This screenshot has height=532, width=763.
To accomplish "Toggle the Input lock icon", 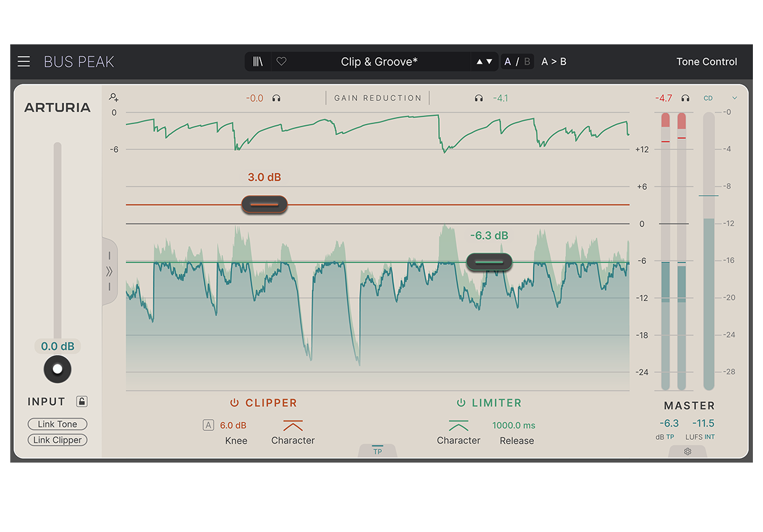I will 82,401.
